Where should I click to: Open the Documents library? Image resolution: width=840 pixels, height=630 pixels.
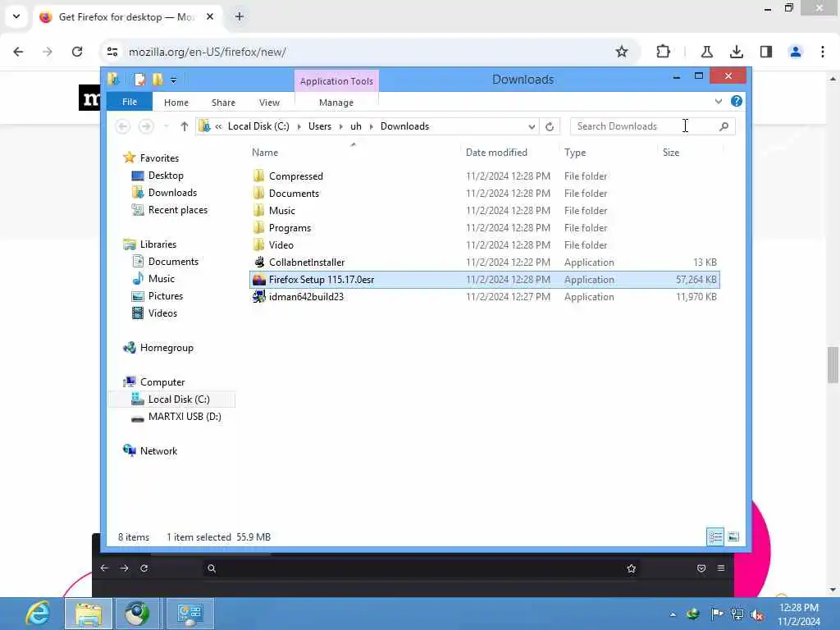pyautogui.click(x=173, y=262)
